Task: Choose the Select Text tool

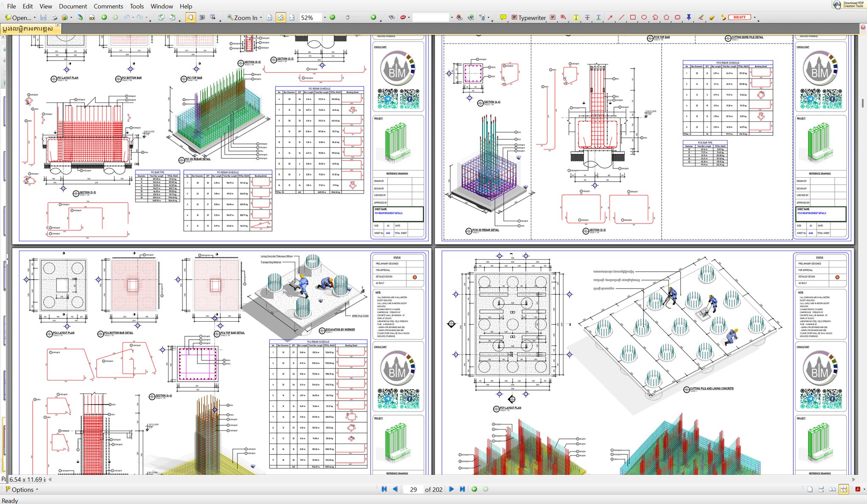Action: [213, 17]
